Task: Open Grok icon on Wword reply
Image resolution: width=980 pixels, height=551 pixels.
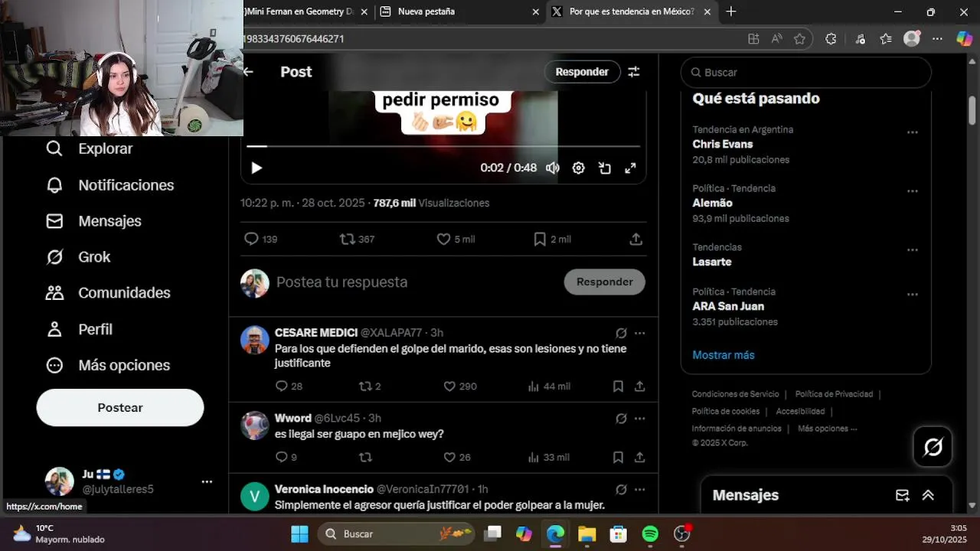Action: click(621, 419)
